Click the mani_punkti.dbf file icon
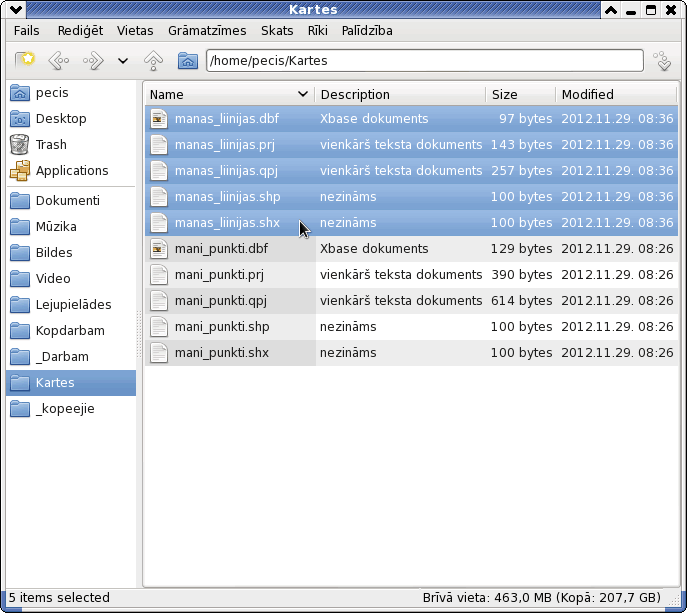This screenshot has width=687, height=613. (x=159, y=248)
